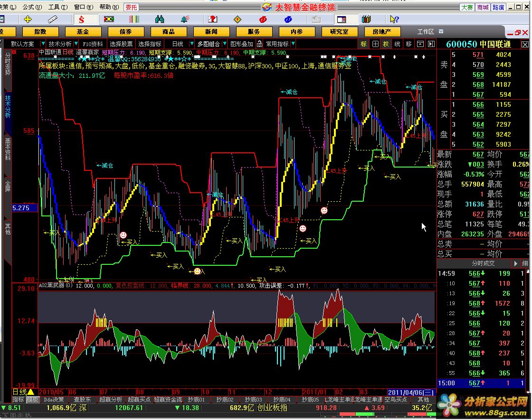
Task: Open the 基金 category button
Action: [83, 31]
